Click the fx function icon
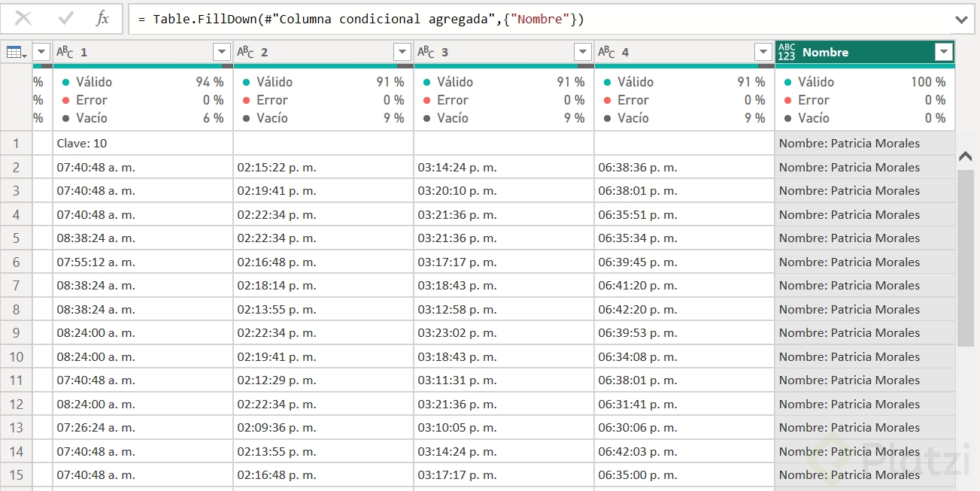 [x=103, y=19]
